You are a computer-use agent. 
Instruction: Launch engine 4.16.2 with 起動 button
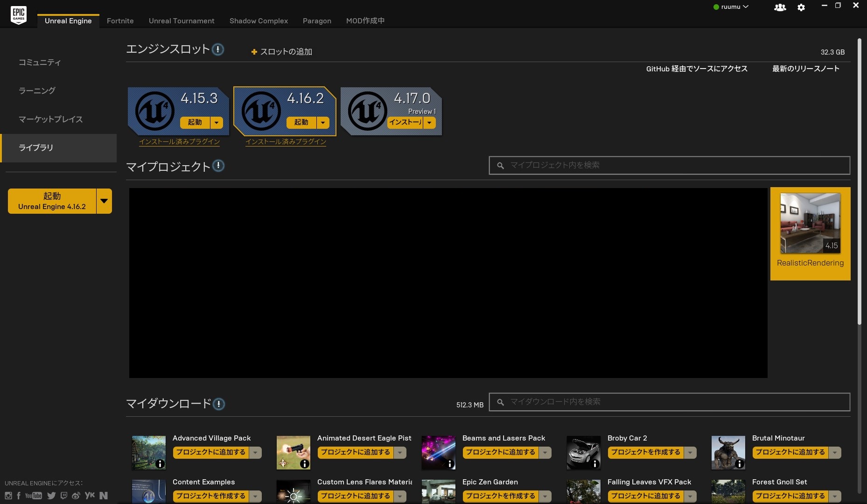coord(301,123)
